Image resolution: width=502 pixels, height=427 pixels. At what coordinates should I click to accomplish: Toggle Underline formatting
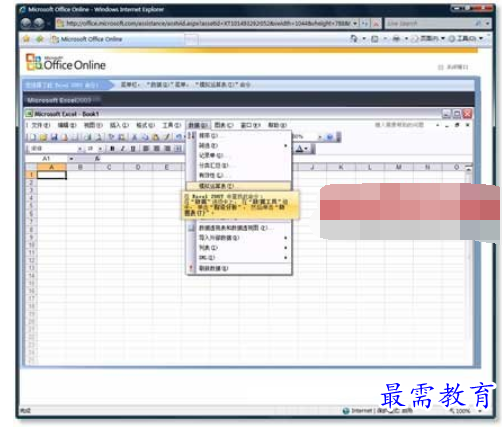(133, 149)
